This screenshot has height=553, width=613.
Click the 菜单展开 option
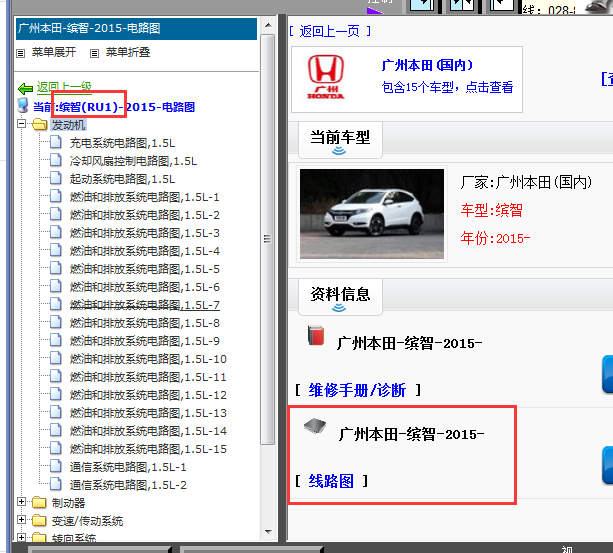[x=54, y=52]
